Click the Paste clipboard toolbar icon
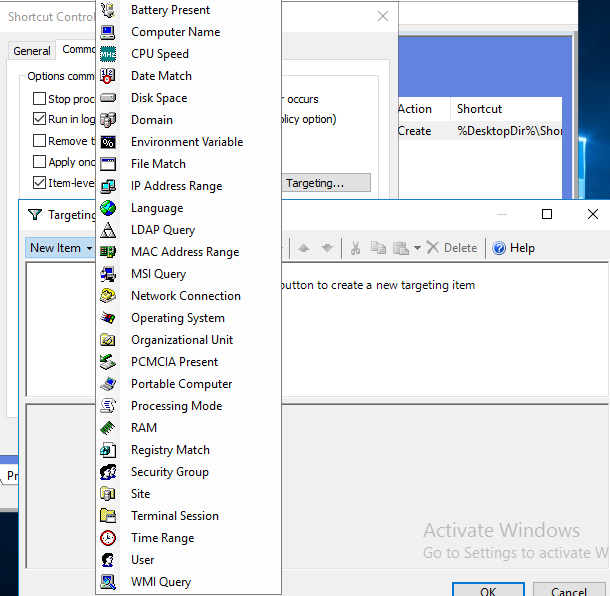 [x=401, y=248]
